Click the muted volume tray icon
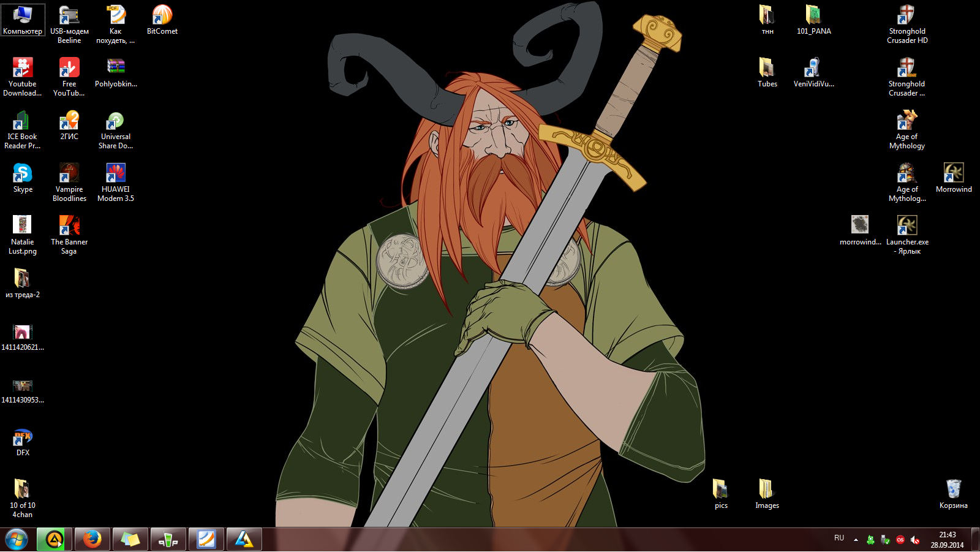980x552 pixels. pyautogui.click(x=915, y=540)
